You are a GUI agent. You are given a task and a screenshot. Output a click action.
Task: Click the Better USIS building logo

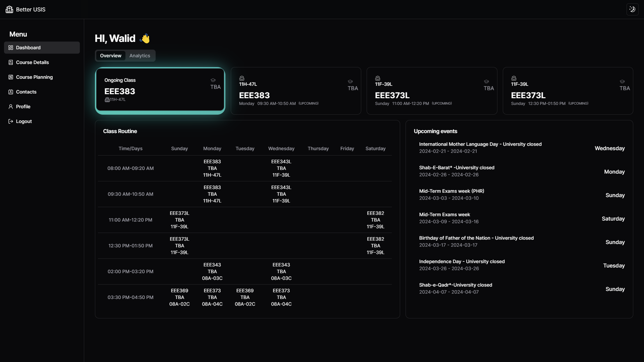coord(9,9)
